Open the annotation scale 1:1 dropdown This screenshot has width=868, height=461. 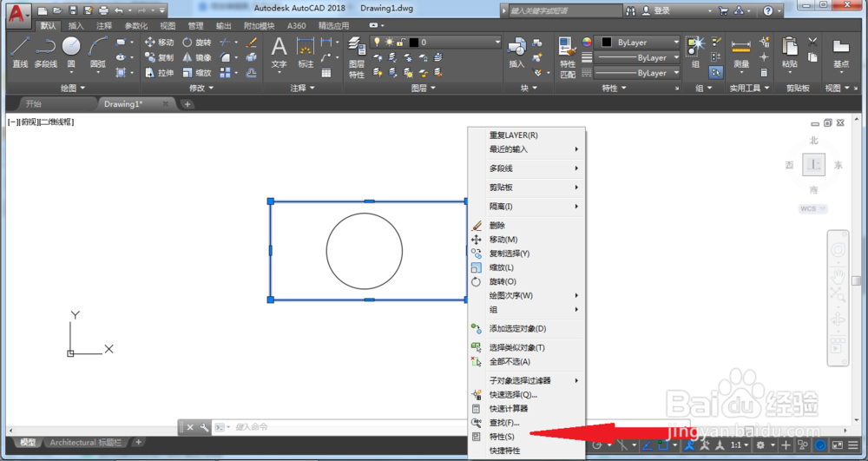click(x=740, y=445)
